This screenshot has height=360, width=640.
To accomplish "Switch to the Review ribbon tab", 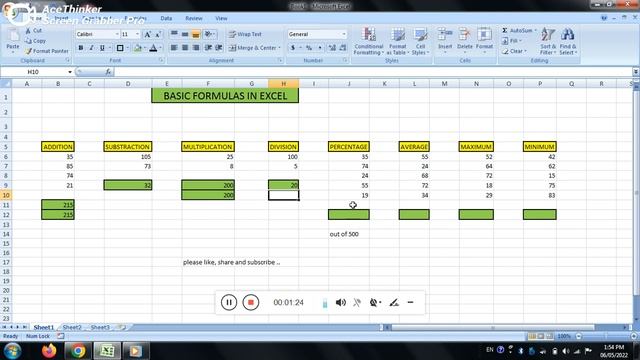I will (x=194, y=18).
